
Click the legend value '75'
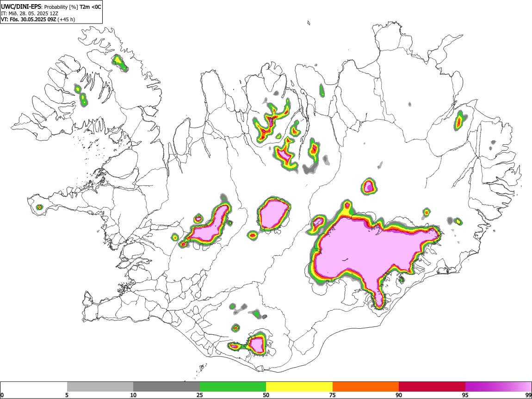(x=333, y=395)
